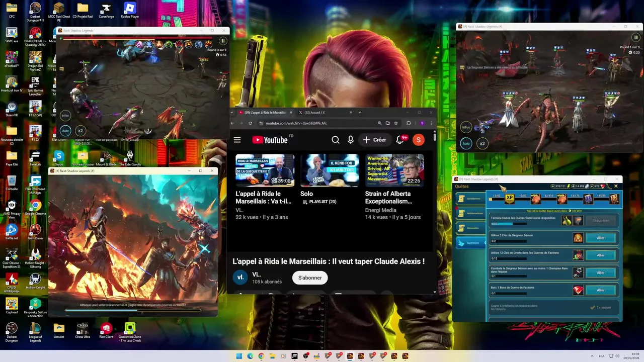Open CurseForge desktop shortcut

pos(106,11)
